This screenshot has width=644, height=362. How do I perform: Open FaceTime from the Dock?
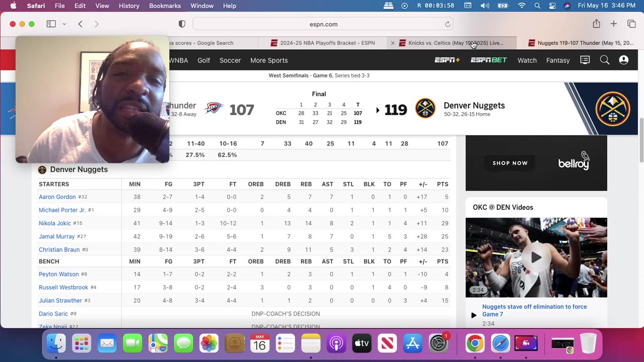click(x=132, y=343)
